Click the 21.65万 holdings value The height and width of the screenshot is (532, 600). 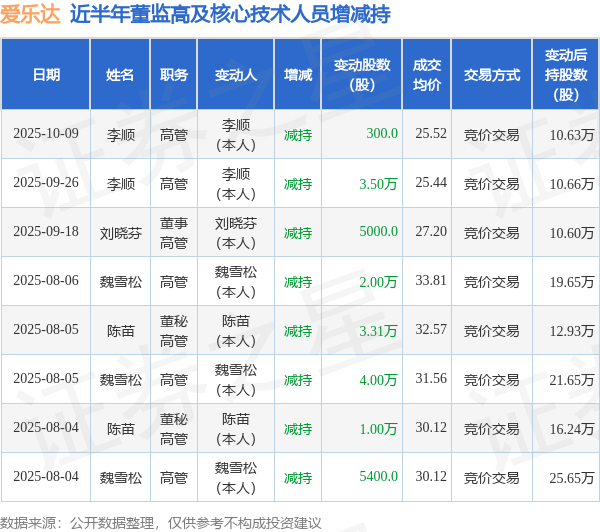(x=572, y=380)
